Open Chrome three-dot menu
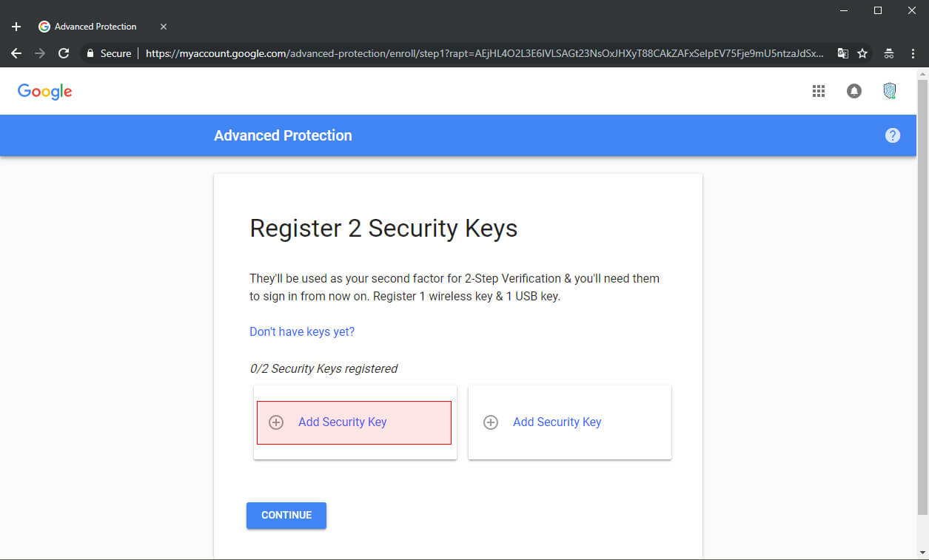Screen dimensions: 929x560 [912, 53]
